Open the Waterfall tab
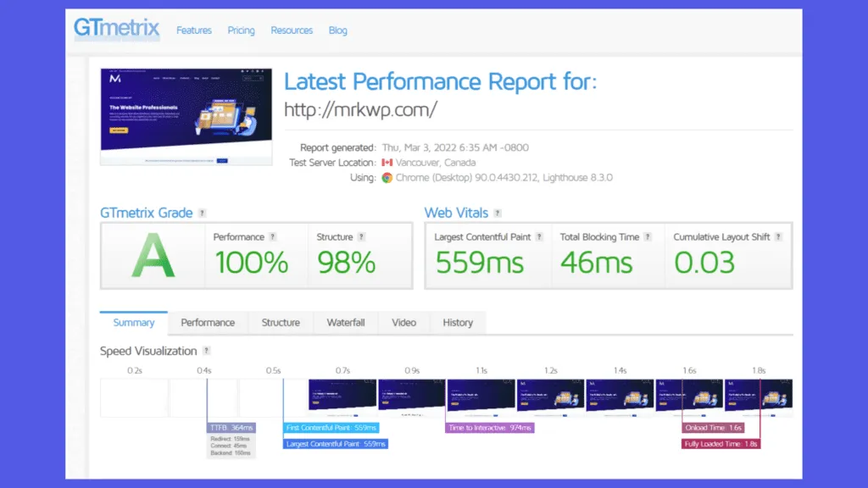Screen dimensions: 868x488 click(346, 323)
